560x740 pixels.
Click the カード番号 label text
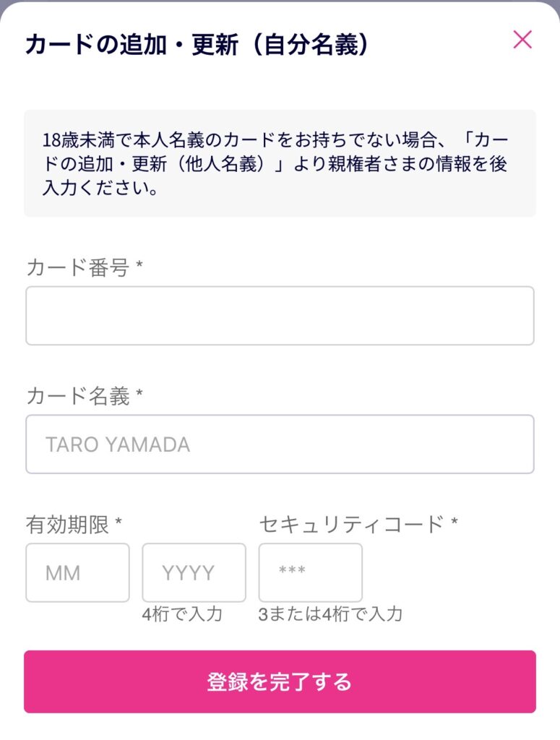pos(77,268)
